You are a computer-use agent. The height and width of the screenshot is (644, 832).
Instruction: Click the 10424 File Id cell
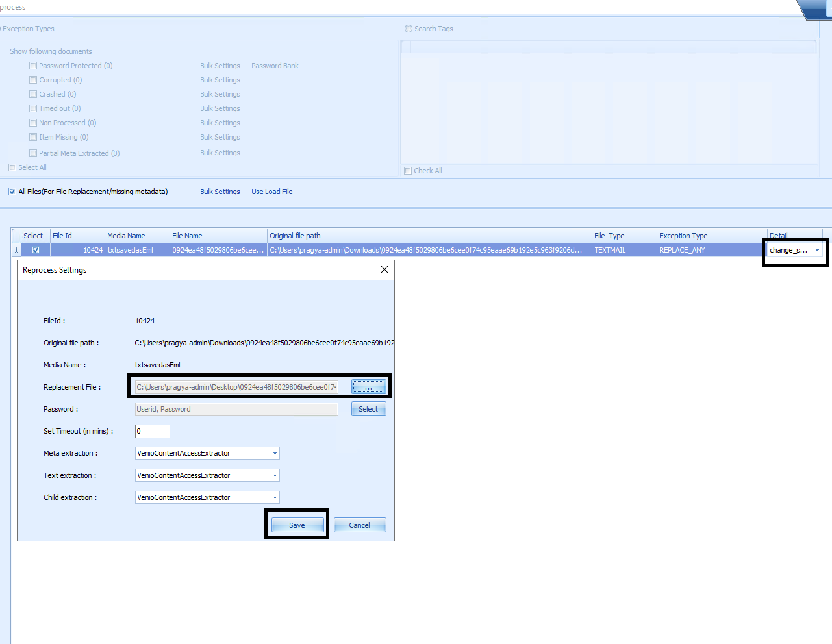(77, 250)
